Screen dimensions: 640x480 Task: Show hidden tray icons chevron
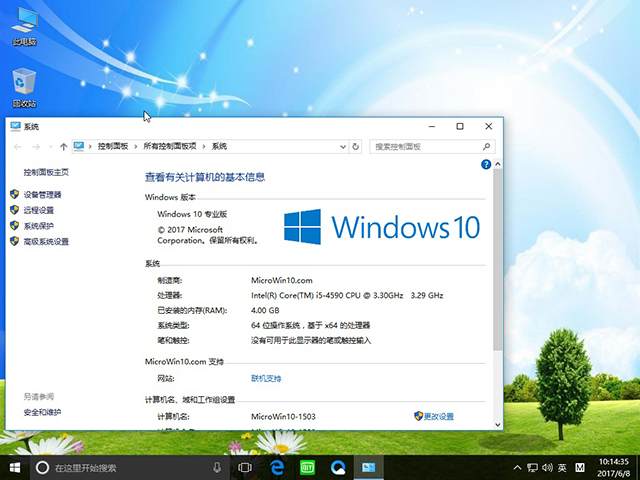(x=517, y=468)
